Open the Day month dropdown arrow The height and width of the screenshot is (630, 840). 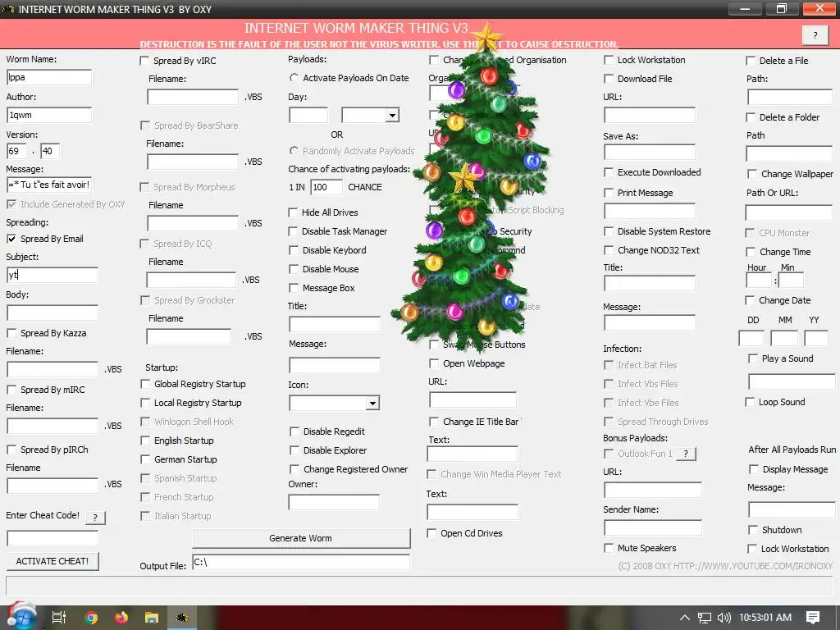[393, 115]
